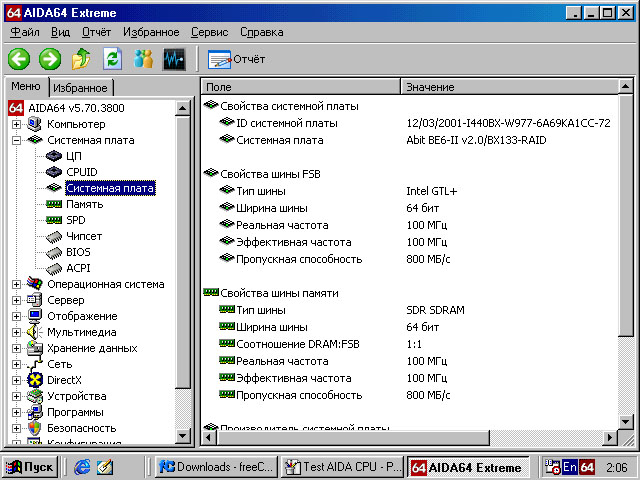
Task: Switch to Test AIDA CPU taskbar window
Action: [x=342, y=467]
